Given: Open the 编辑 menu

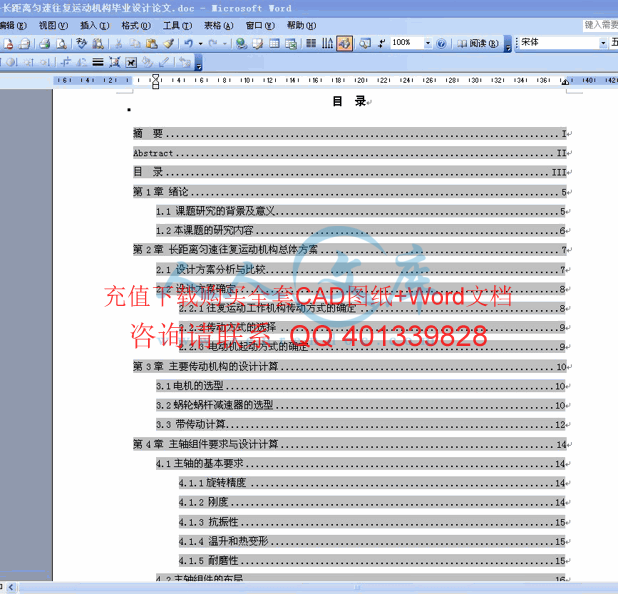Looking at the screenshot, I should (x=13, y=26).
